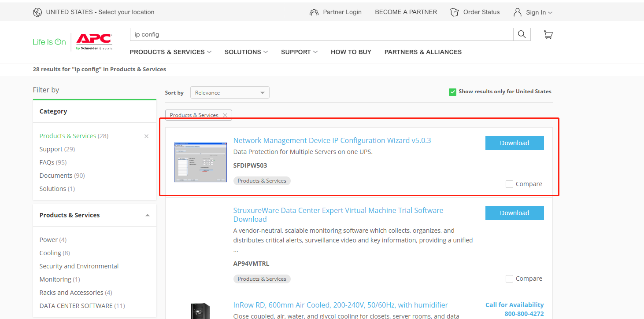This screenshot has width=644, height=319.
Task: Click the Products & Services tag under AP94VMTRL
Action: 262,279
